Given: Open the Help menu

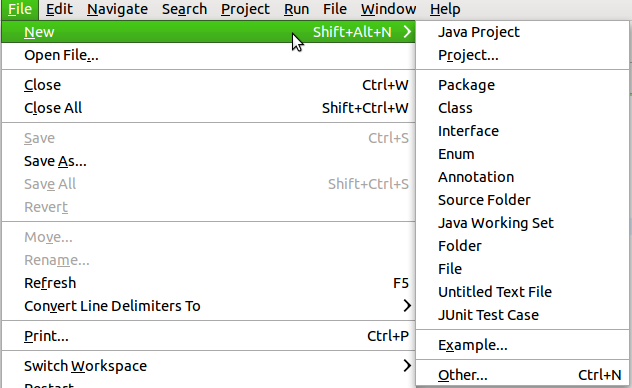Looking at the screenshot, I should (x=445, y=9).
